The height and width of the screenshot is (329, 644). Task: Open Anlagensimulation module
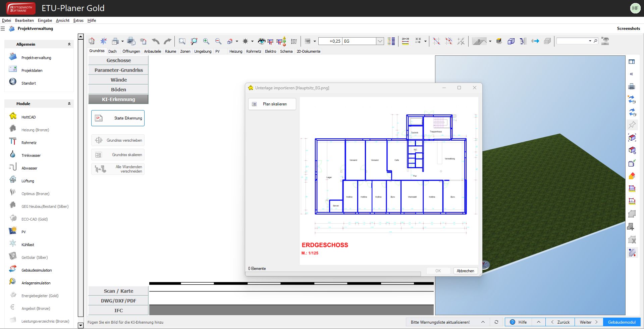(36, 283)
